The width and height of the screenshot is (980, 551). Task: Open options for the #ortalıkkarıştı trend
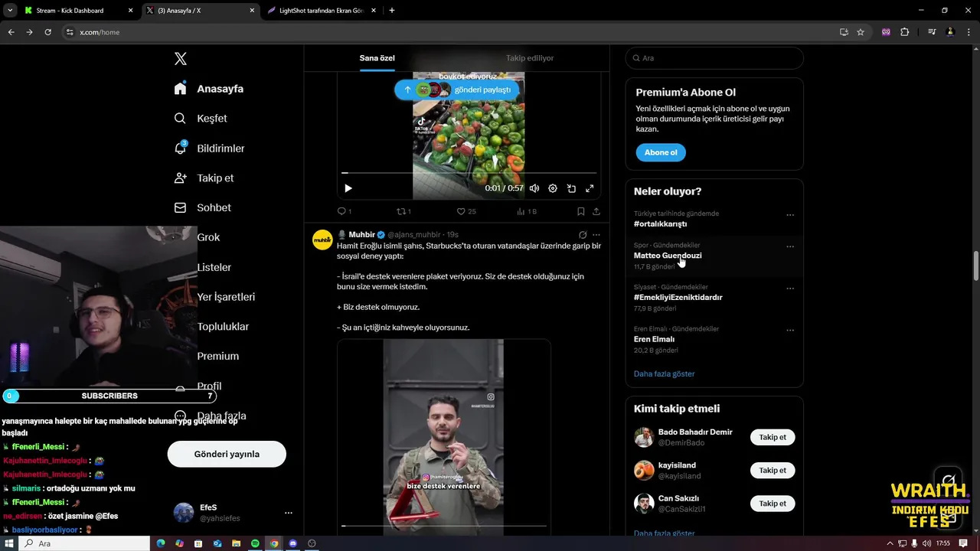coord(790,215)
